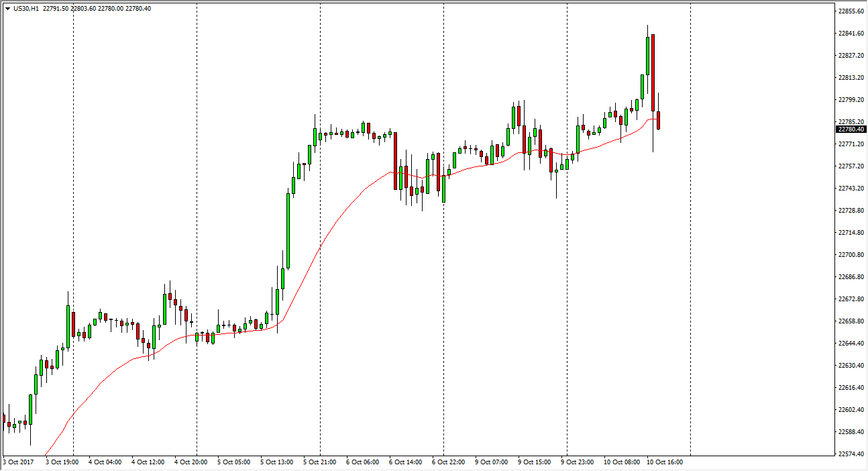
Task: Select the 9 Oct 07:00 time label
Action: click(x=492, y=462)
